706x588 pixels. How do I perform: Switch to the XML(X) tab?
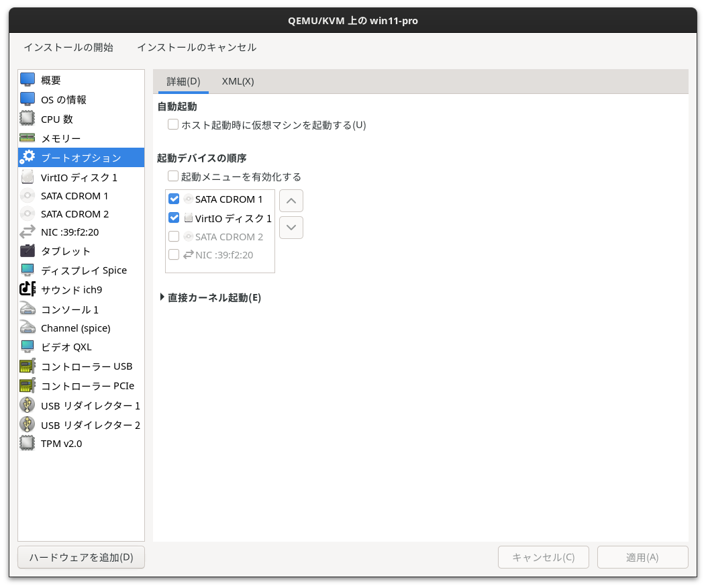[238, 81]
